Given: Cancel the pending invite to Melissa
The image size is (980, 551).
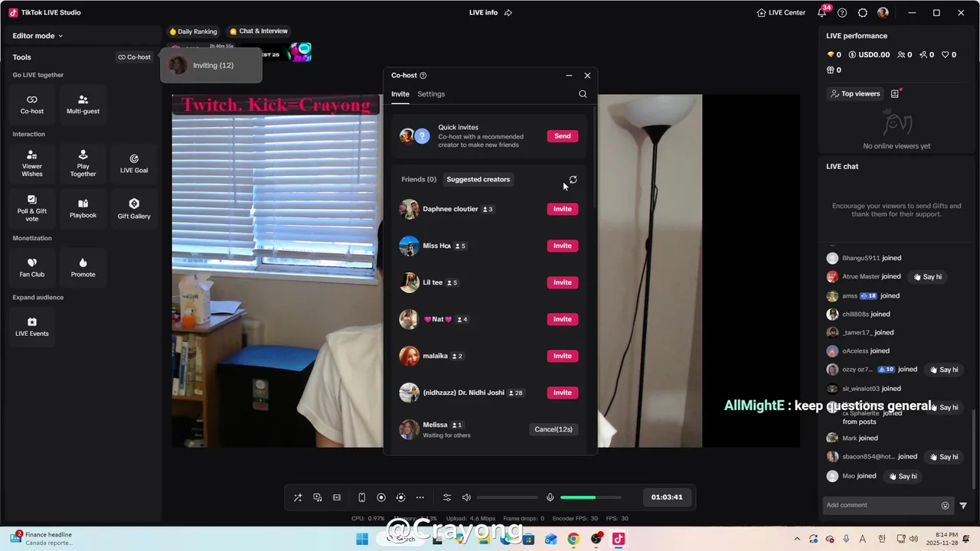Looking at the screenshot, I should coord(554,429).
